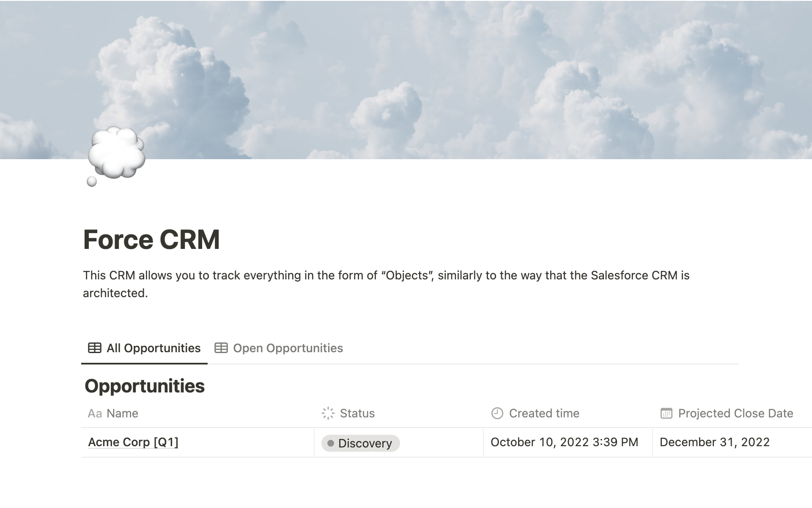
Task: Click the Discovery status indicator dot icon
Action: [x=330, y=443]
